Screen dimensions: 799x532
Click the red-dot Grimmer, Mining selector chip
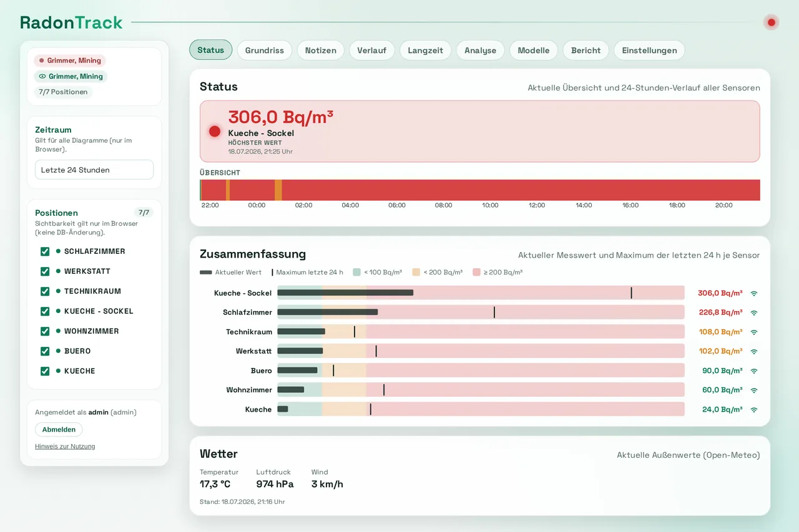70,60
